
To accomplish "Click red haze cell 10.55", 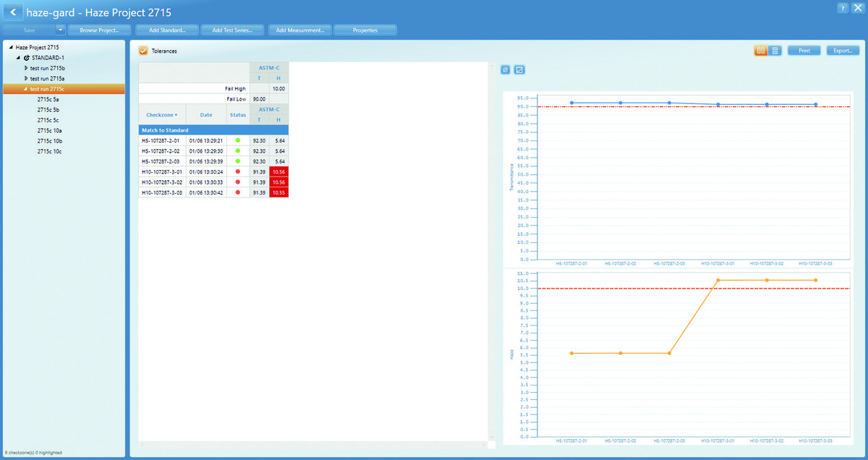I will click(278, 192).
